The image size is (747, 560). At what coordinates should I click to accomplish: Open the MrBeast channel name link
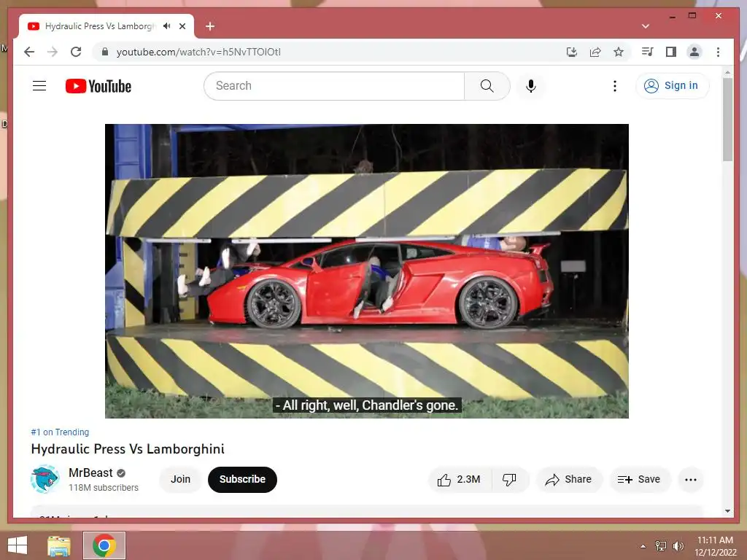coord(90,472)
